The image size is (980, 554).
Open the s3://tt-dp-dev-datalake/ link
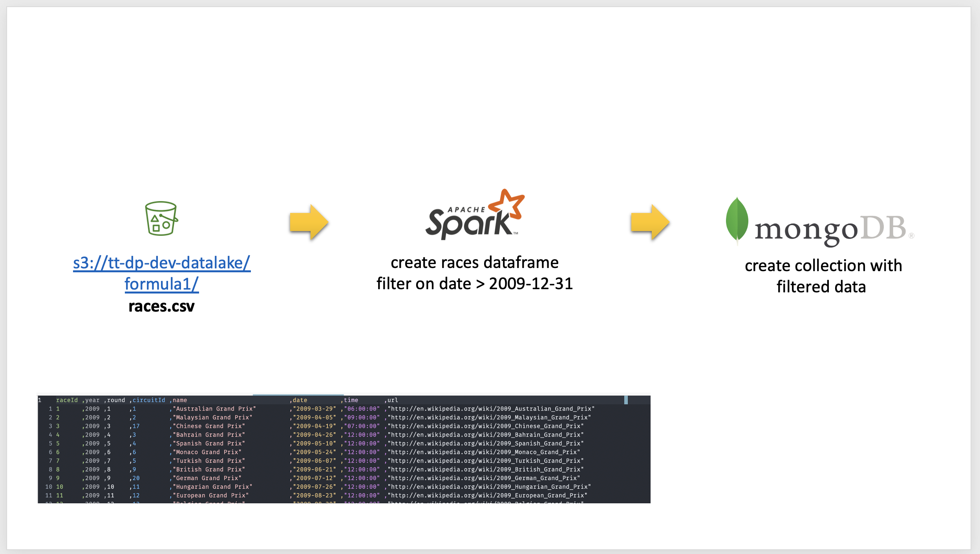coord(161,263)
